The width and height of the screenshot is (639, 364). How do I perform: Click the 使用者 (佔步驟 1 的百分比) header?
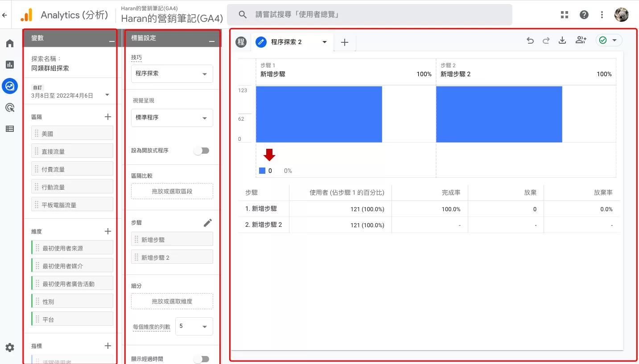tap(347, 192)
